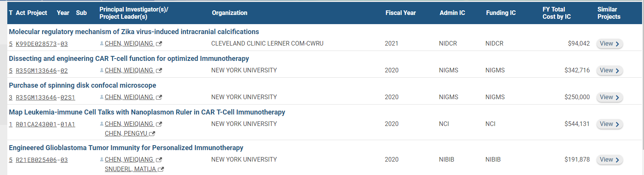Click contact person icon in R01CA243001 row
The height and width of the screenshot is (175, 644).
coord(102,124)
